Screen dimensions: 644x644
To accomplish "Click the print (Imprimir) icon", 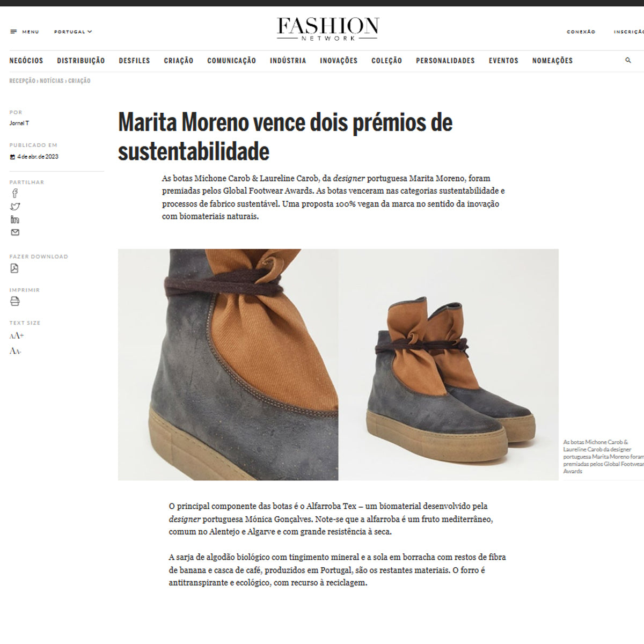I will [15, 301].
